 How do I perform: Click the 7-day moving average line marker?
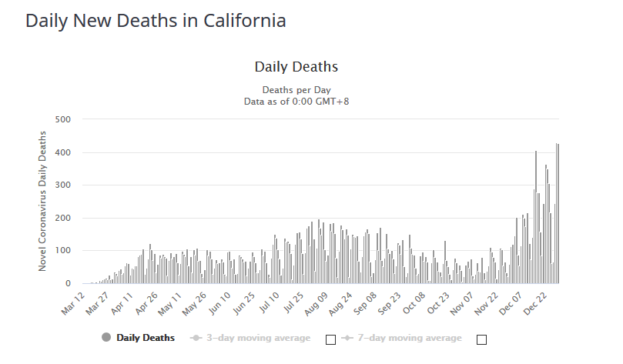pyautogui.click(x=348, y=338)
